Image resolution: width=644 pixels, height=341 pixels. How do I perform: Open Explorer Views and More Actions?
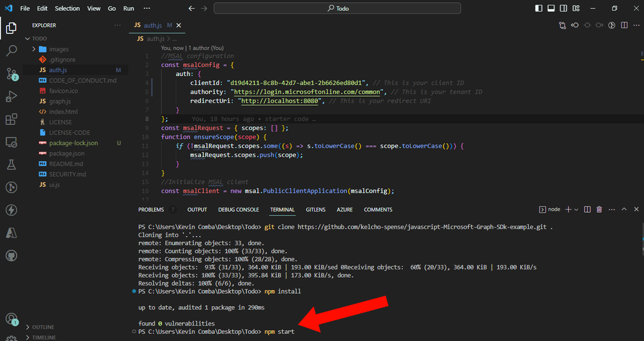(117, 26)
